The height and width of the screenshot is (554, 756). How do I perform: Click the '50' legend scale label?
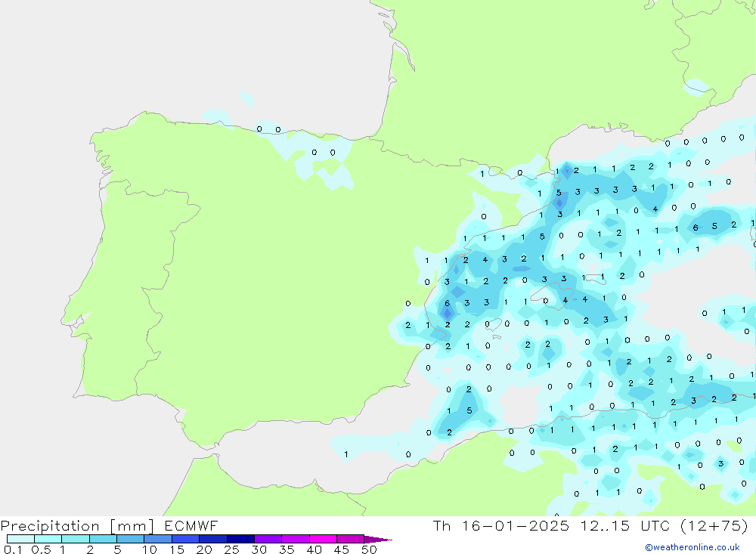click(x=368, y=549)
